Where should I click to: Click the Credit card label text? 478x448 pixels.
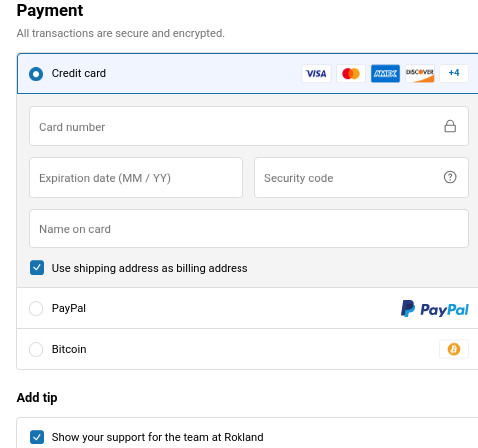[79, 73]
